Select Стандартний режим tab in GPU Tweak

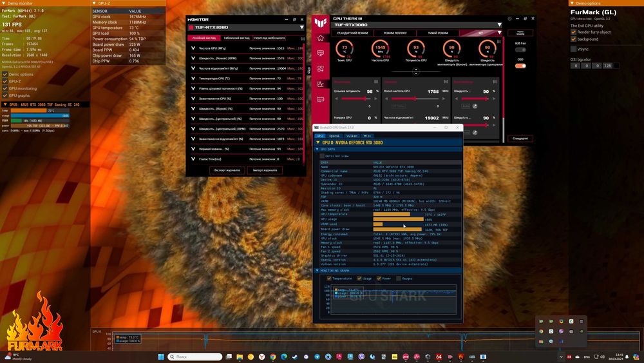(352, 33)
